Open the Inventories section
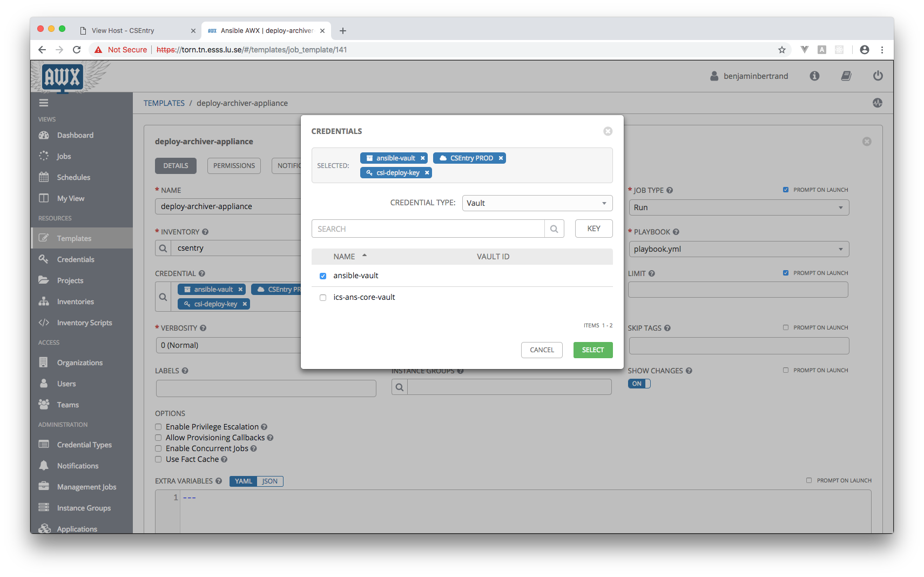This screenshot has width=924, height=577. click(75, 301)
